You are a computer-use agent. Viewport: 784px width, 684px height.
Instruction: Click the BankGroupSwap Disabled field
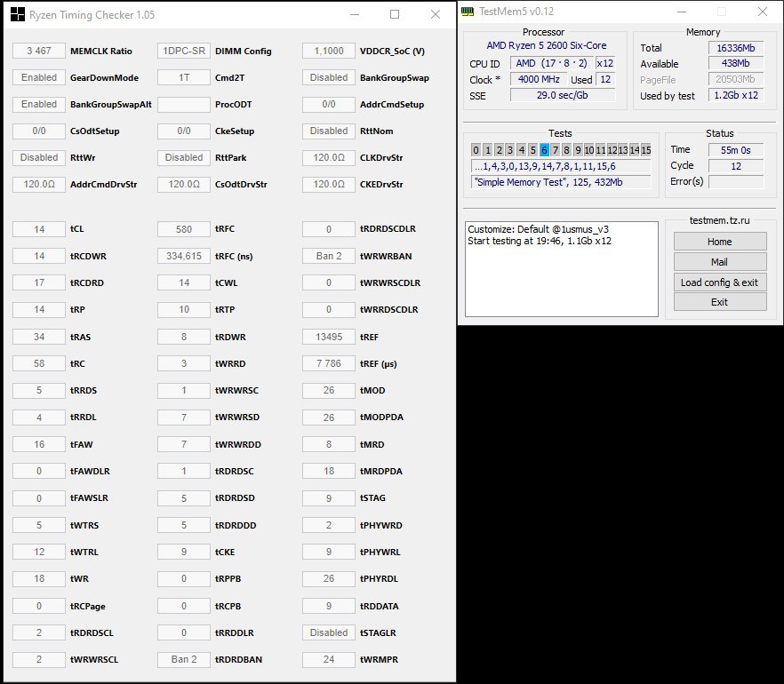(x=329, y=77)
